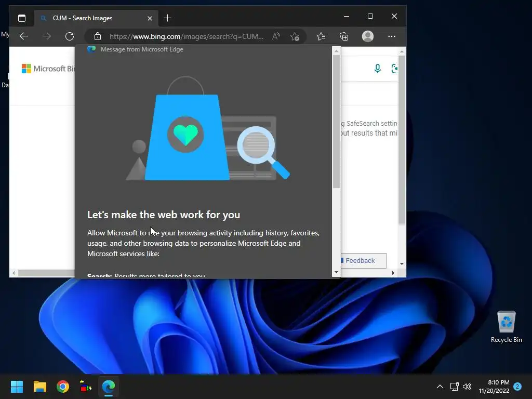Open the profile avatar menu
The width and height of the screenshot is (532, 399).
[368, 36]
